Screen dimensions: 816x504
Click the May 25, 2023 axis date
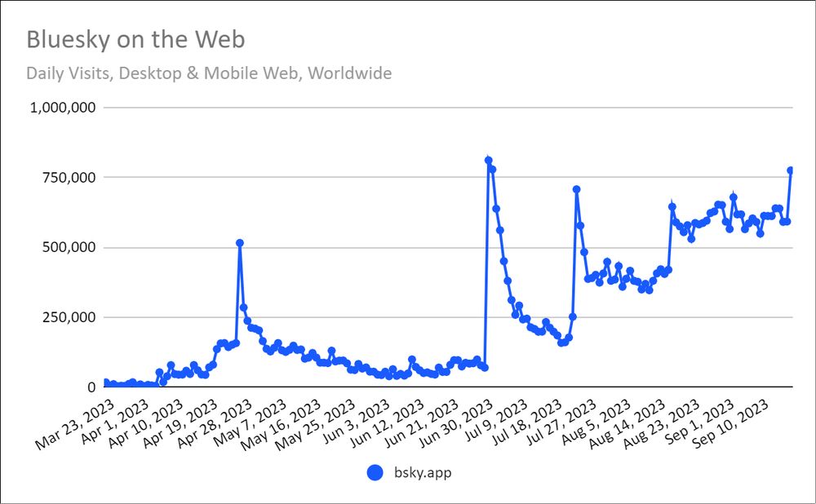316,424
